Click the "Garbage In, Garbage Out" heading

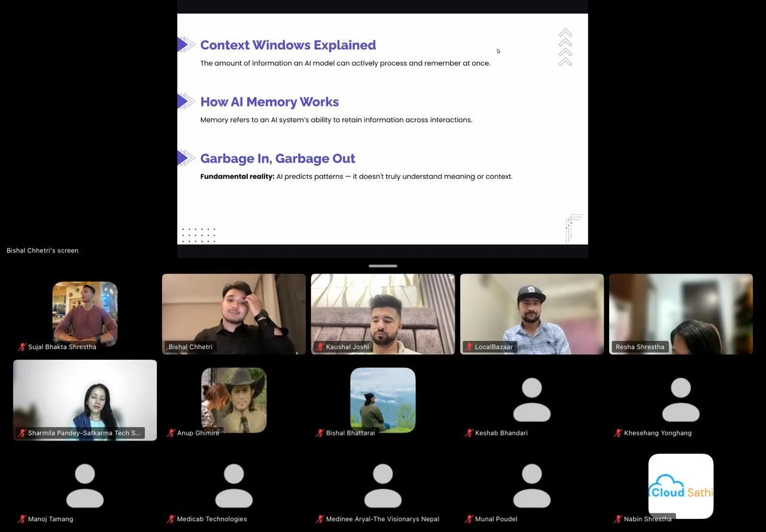pyautogui.click(x=278, y=159)
